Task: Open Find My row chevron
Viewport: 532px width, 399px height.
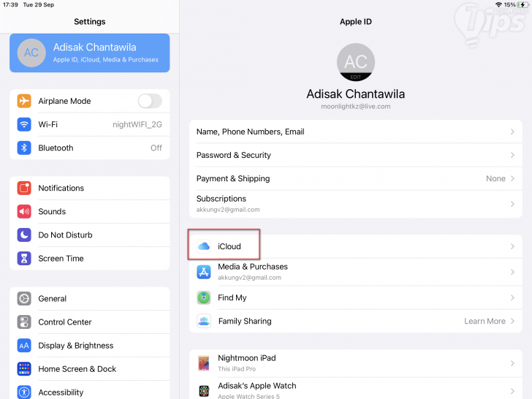Action: 512,297
